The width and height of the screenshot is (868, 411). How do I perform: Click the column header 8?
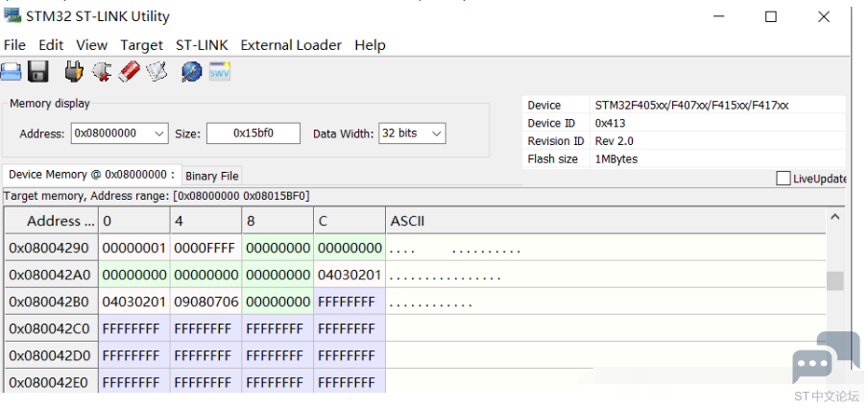(x=277, y=221)
